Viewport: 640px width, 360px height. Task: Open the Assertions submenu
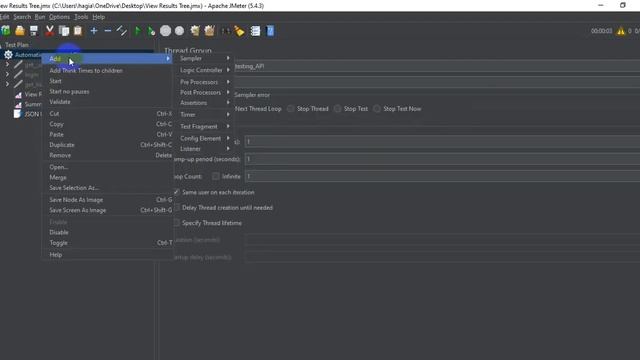pyautogui.click(x=204, y=103)
